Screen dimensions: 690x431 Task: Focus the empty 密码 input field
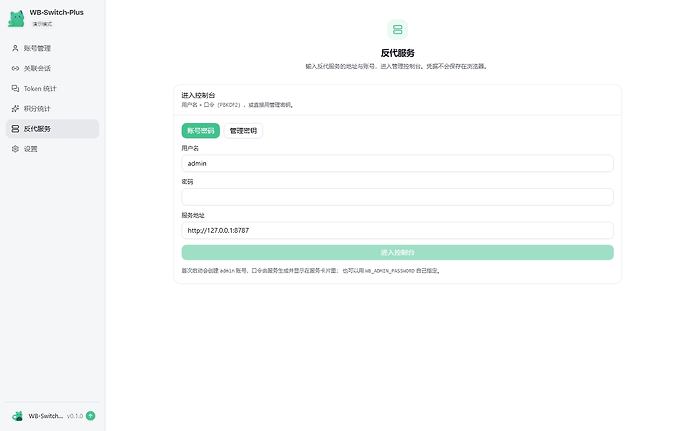pos(397,197)
